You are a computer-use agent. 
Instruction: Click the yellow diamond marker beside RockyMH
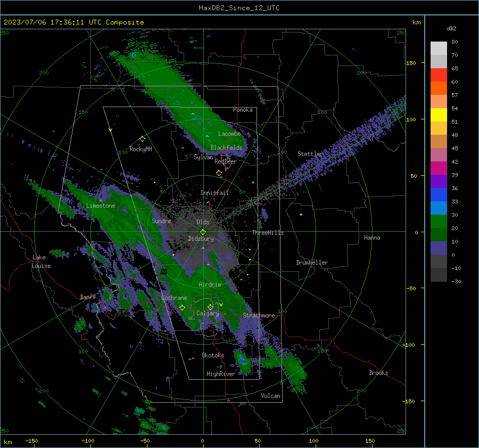(142, 139)
